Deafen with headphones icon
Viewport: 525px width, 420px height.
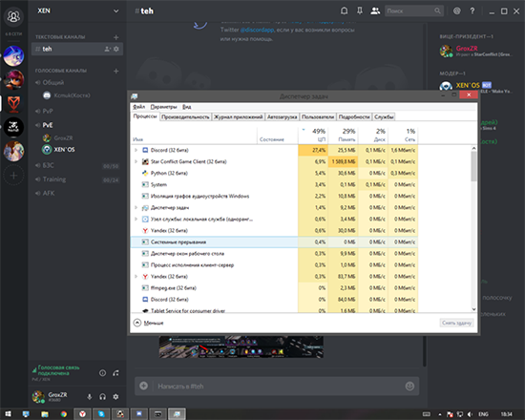pos(102,397)
